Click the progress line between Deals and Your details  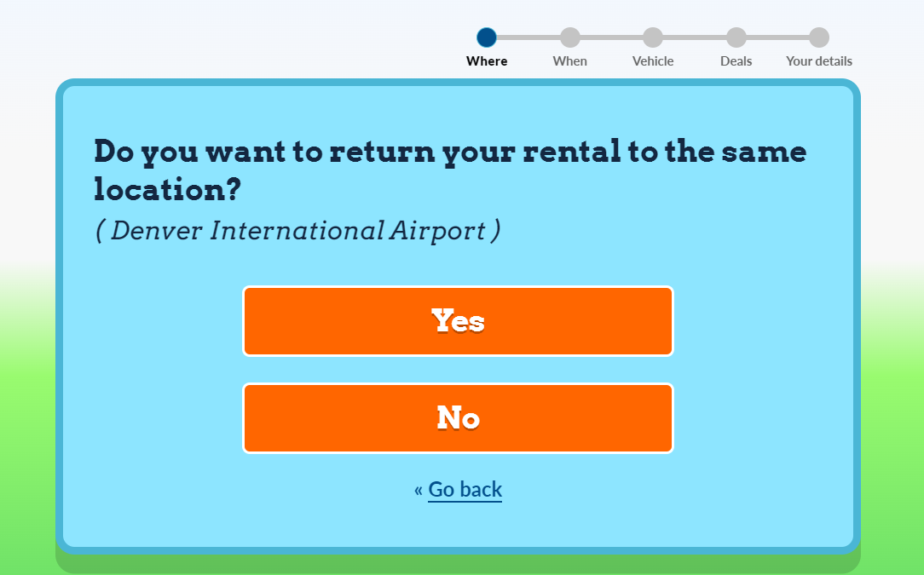777,37
